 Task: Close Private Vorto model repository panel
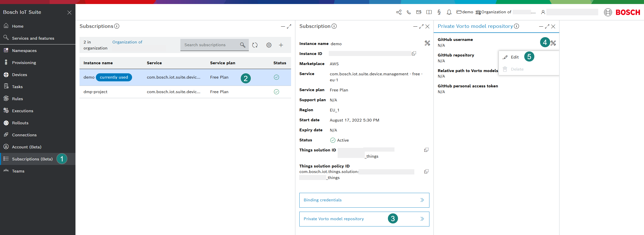tap(553, 26)
